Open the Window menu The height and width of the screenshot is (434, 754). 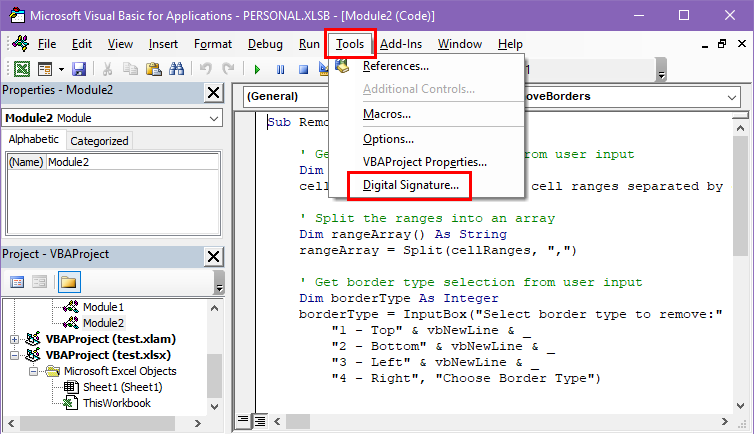(x=460, y=44)
